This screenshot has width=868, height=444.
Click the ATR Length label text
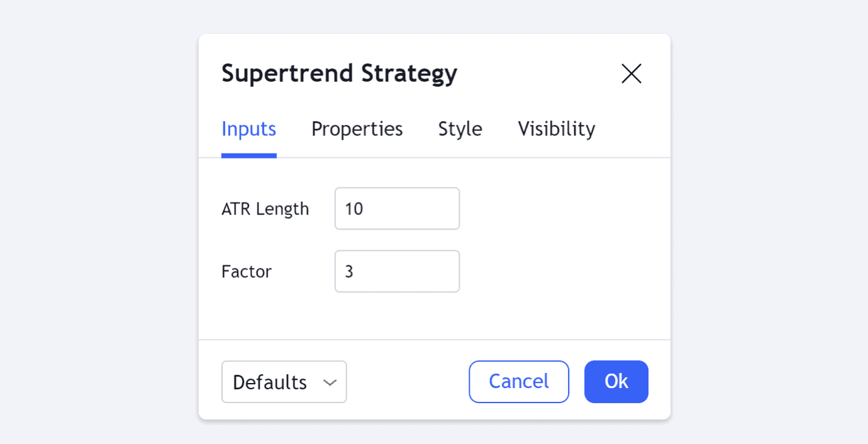click(x=265, y=209)
